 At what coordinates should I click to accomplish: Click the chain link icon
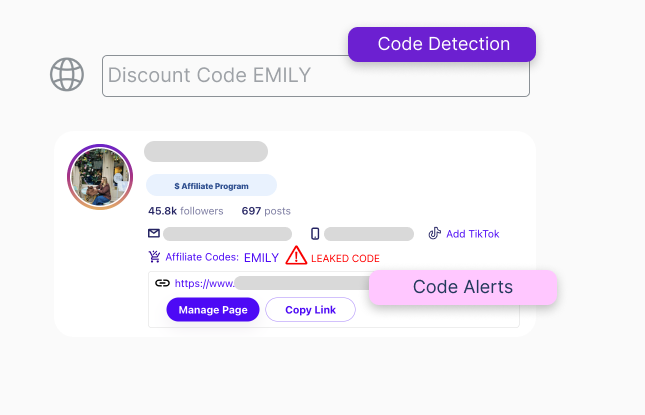coord(162,283)
